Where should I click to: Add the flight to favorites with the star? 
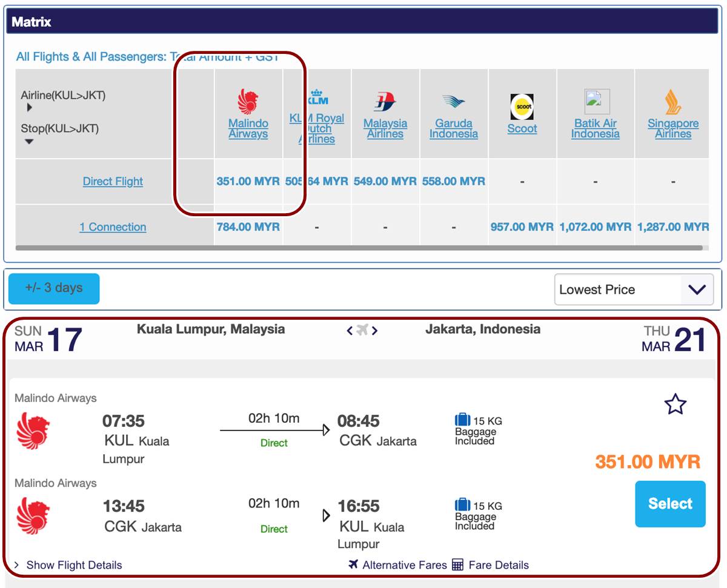pyautogui.click(x=675, y=404)
